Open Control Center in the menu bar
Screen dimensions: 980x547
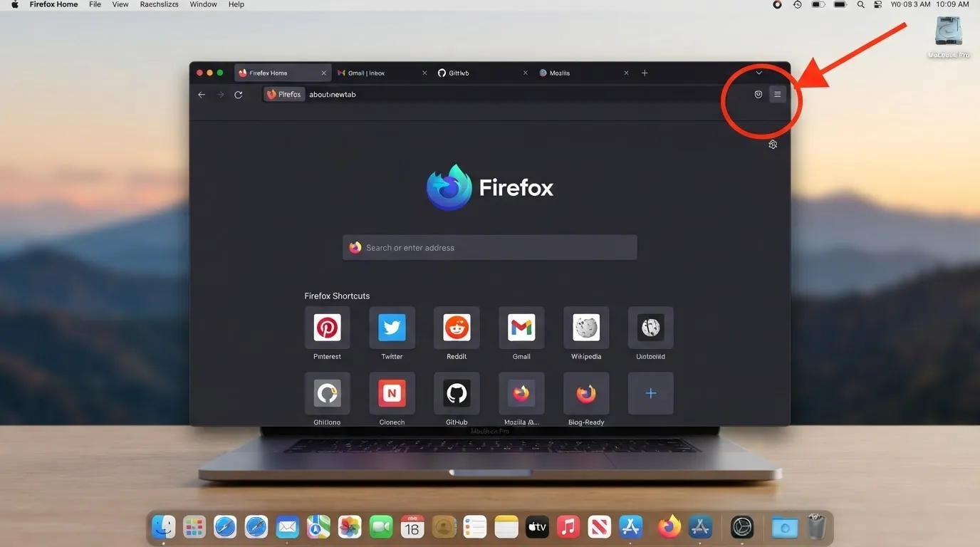tap(877, 4)
